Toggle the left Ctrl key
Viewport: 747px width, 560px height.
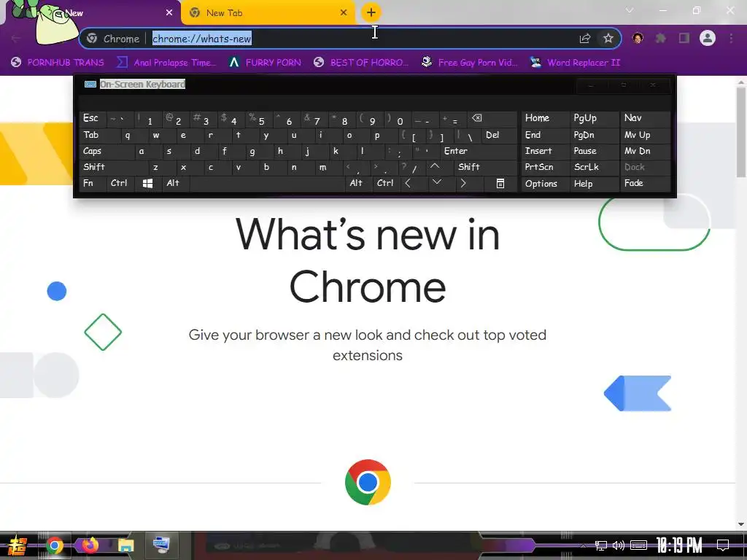point(119,183)
